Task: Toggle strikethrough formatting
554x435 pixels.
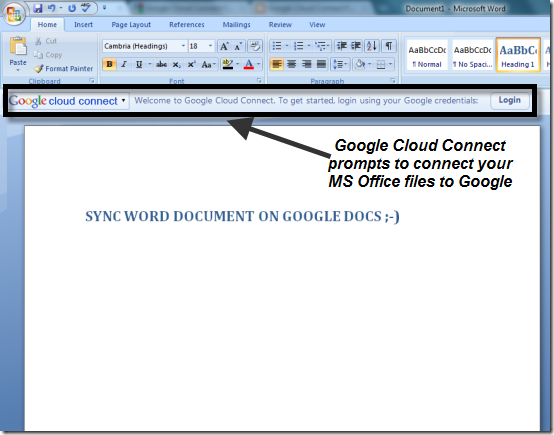Action: (161, 64)
